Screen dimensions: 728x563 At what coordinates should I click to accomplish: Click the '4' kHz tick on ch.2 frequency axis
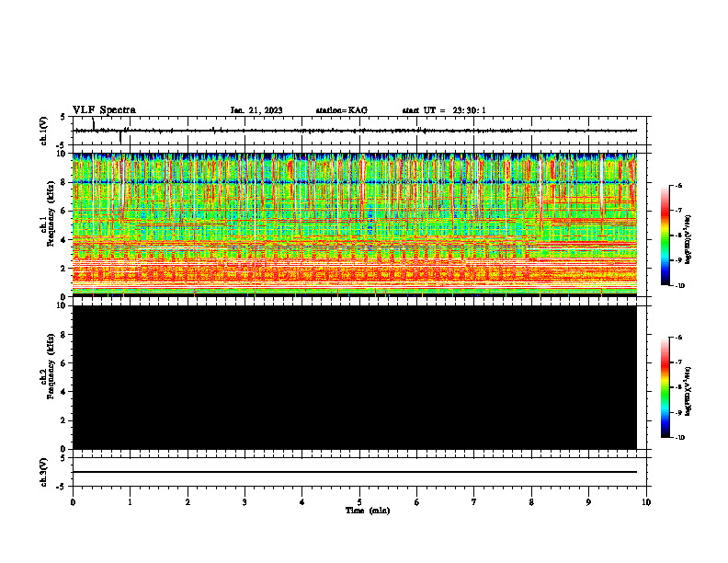(64, 392)
